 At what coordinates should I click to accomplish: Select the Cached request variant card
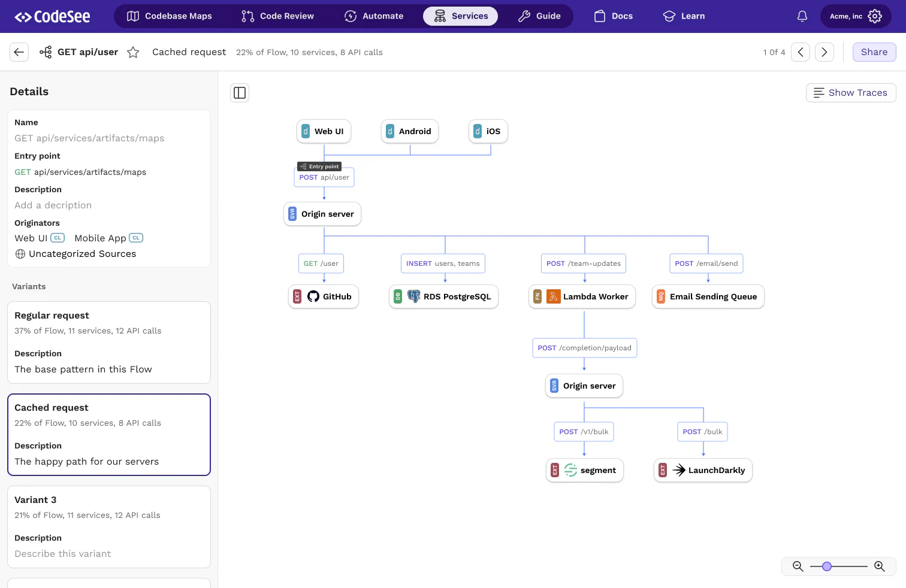tap(109, 435)
